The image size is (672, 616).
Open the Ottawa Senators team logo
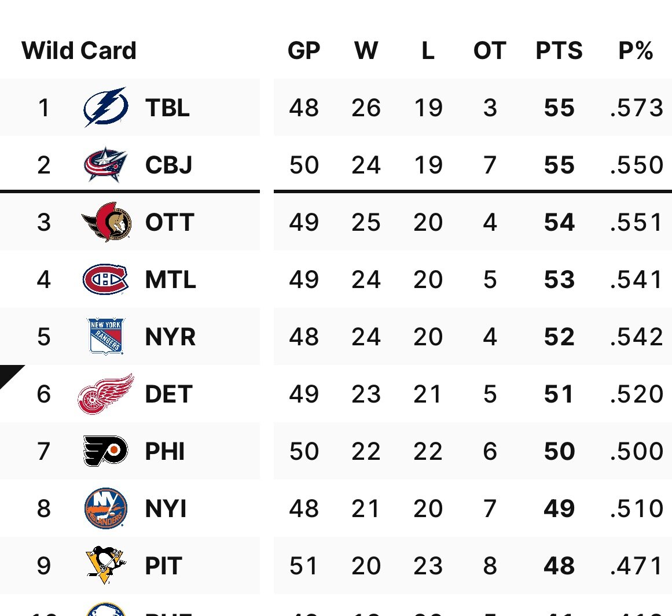(107, 222)
